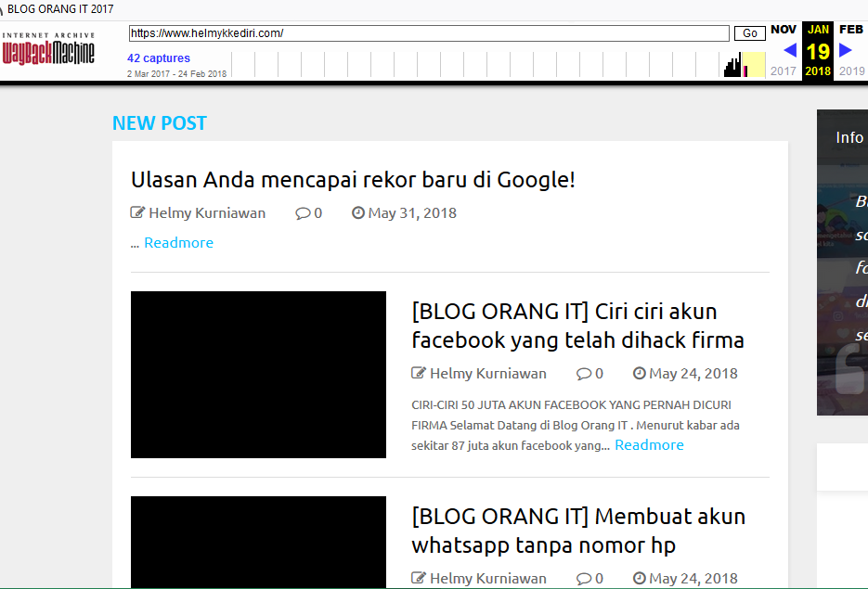Image resolution: width=868 pixels, height=589 pixels.
Task: Click capture date range 2 Mar 2017 - 24 Feb 2018
Action: point(176,73)
